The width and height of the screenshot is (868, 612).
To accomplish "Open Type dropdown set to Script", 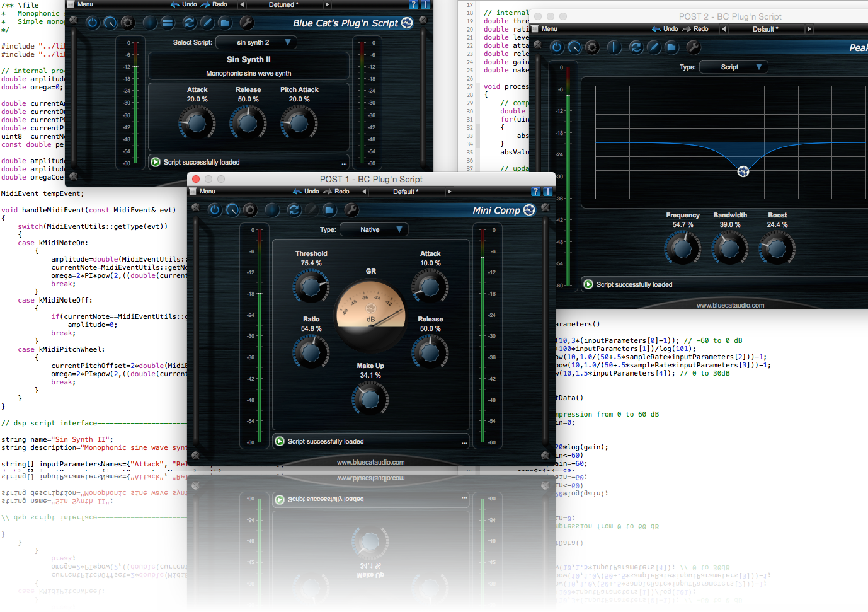I will (734, 67).
